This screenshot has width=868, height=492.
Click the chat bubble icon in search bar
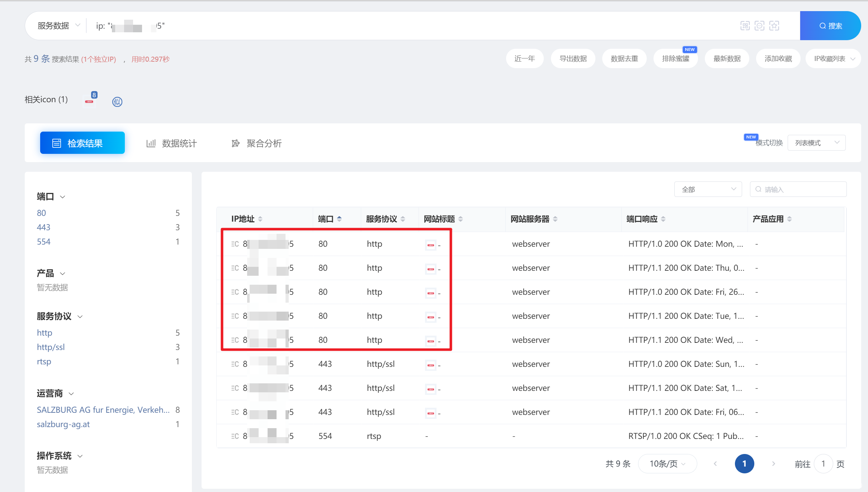click(759, 26)
